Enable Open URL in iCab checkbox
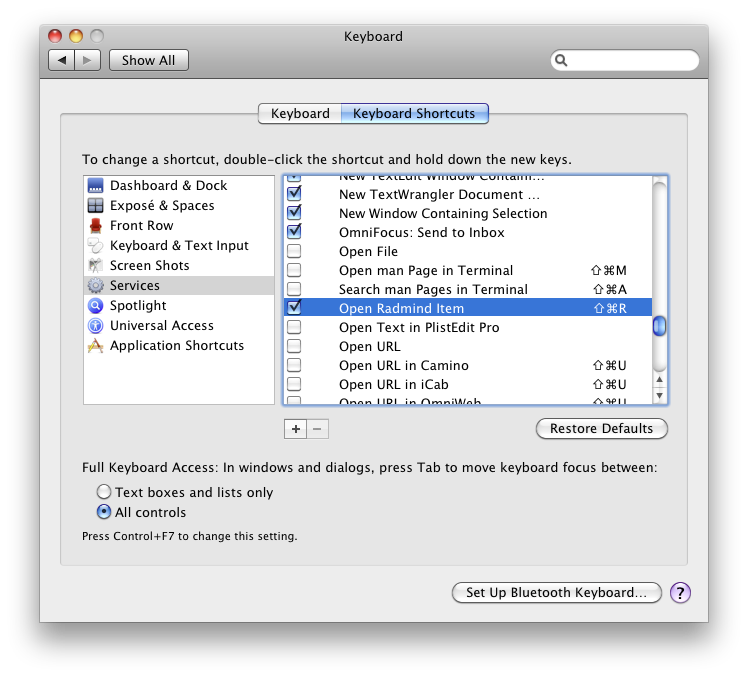 tap(294, 384)
